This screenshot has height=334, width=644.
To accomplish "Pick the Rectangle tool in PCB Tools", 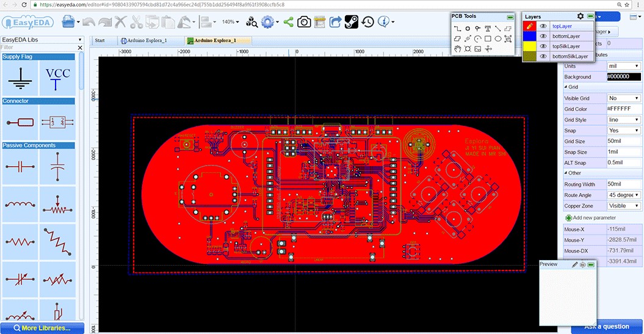I will click(488, 38).
